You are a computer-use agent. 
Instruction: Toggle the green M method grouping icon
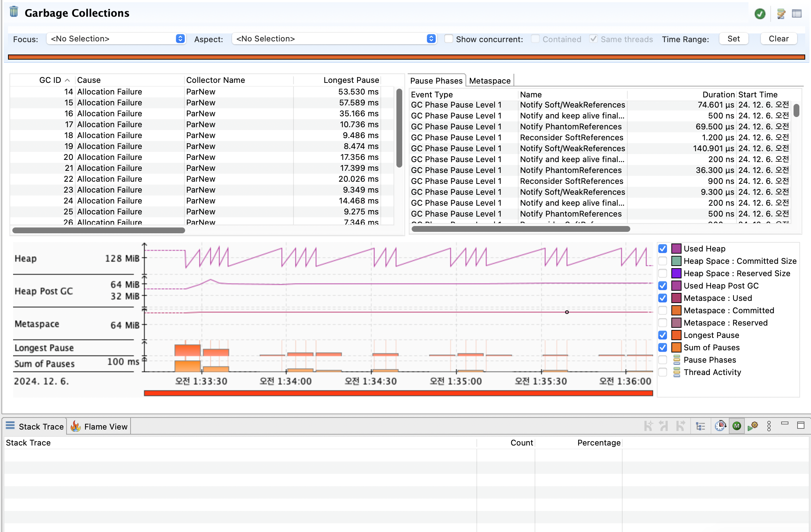737,426
